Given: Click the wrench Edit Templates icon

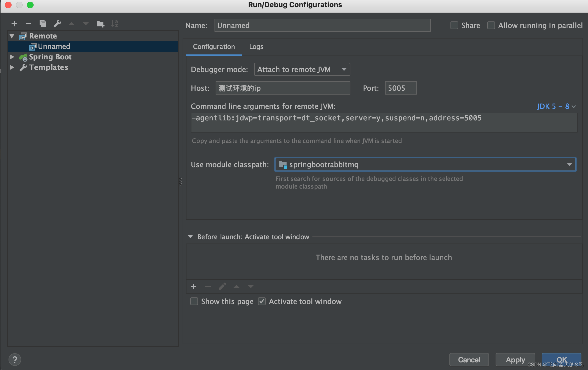Looking at the screenshot, I should [x=57, y=24].
